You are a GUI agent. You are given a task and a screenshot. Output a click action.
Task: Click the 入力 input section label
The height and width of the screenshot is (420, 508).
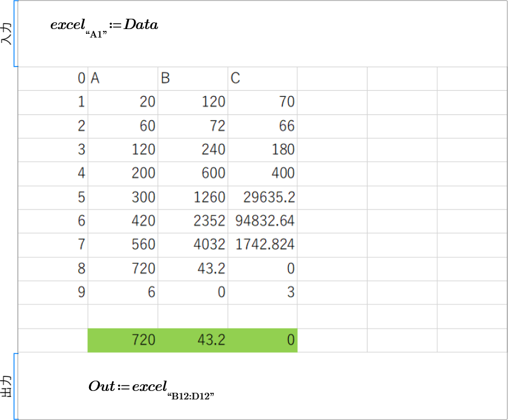click(x=7, y=34)
